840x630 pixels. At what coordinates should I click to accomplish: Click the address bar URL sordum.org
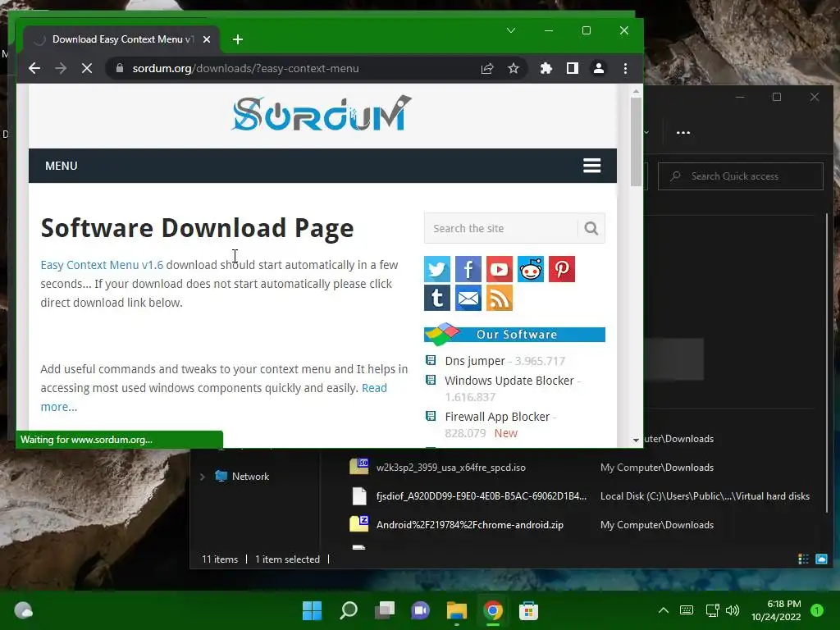[x=245, y=69]
